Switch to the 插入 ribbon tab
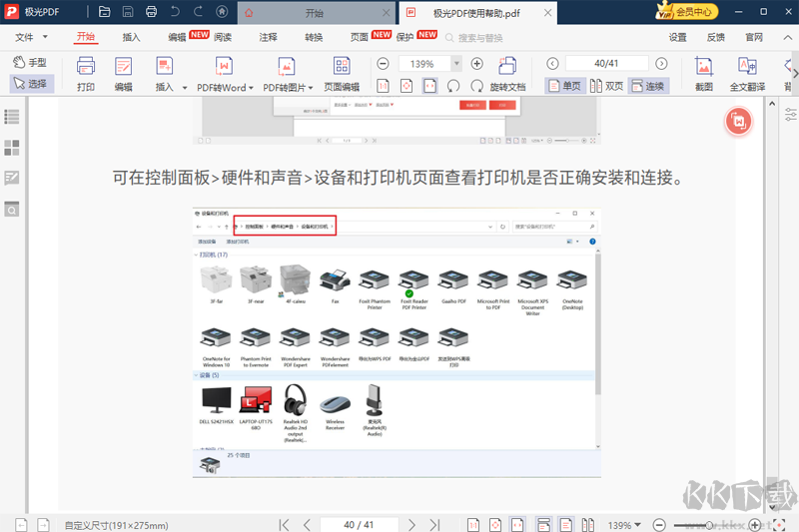The image size is (799, 532). coord(131,37)
